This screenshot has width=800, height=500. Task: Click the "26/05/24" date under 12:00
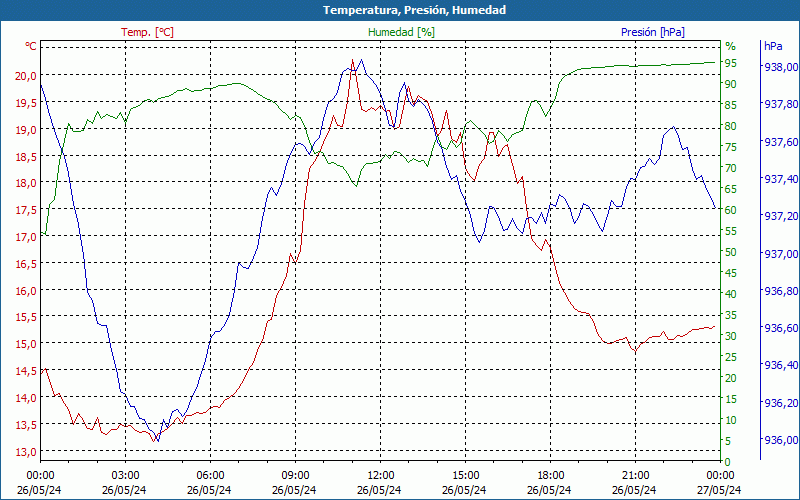pyautogui.click(x=379, y=490)
